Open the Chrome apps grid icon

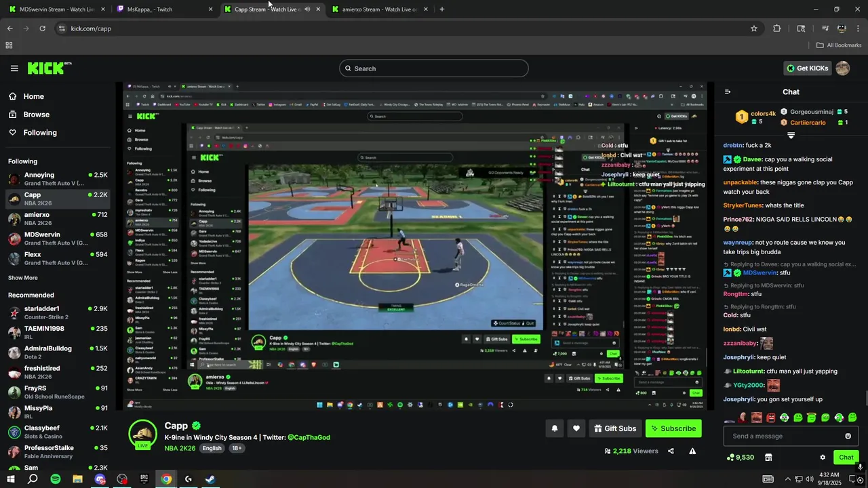(9, 45)
